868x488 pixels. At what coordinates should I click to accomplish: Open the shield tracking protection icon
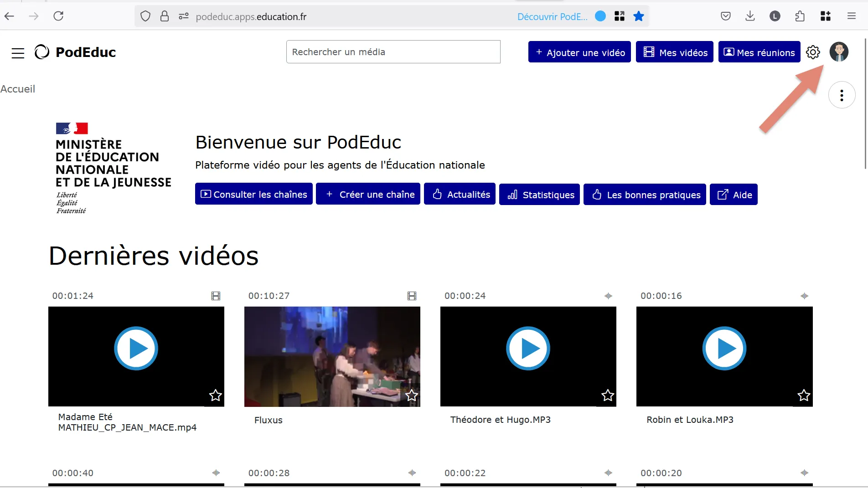[145, 16]
